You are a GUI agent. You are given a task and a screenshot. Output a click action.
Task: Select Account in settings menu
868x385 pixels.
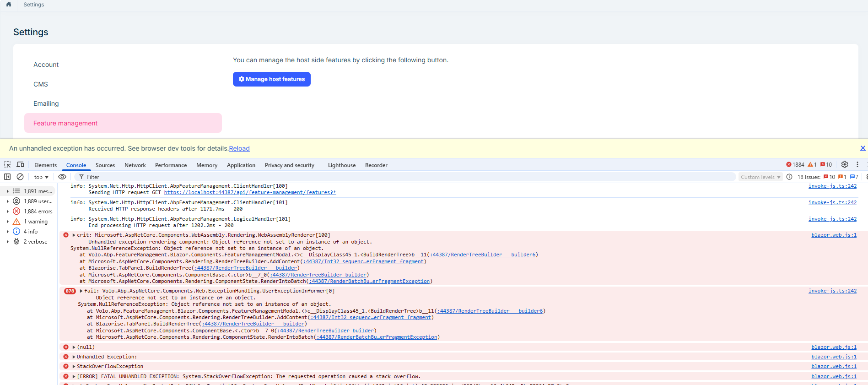click(x=123, y=65)
